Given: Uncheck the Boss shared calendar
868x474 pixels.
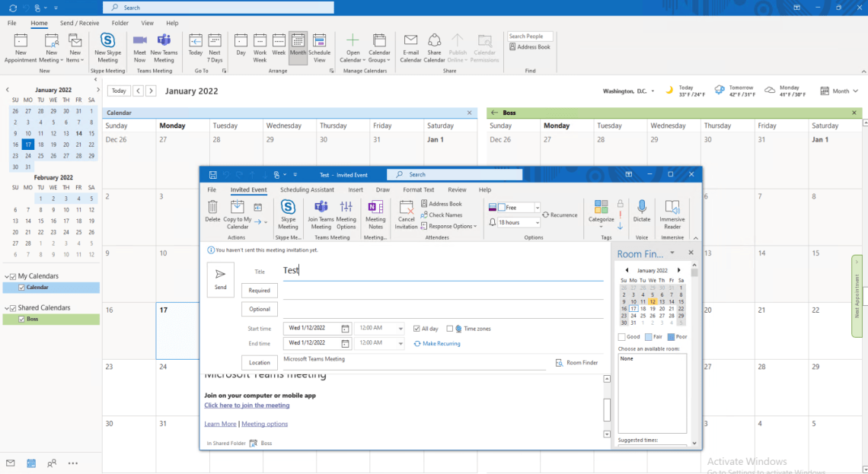Looking at the screenshot, I should 21,320.
